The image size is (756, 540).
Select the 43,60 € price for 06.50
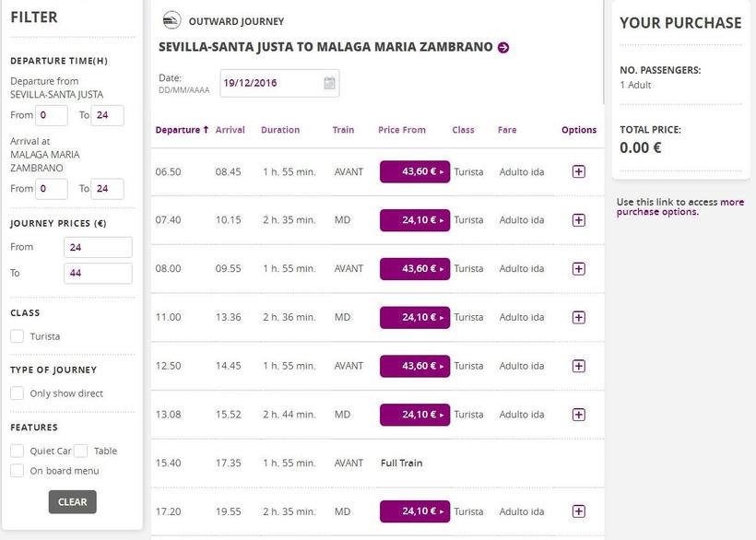(415, 171)
